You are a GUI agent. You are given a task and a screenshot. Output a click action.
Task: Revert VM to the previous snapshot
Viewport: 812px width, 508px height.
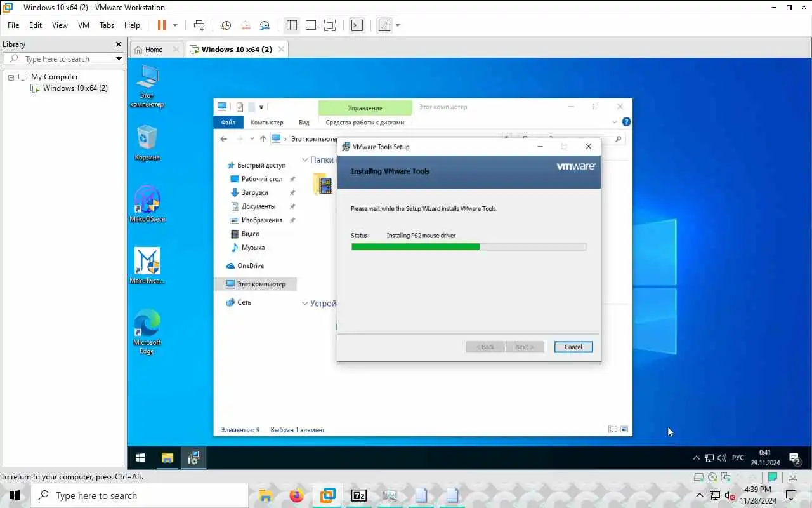click(245, 25)
